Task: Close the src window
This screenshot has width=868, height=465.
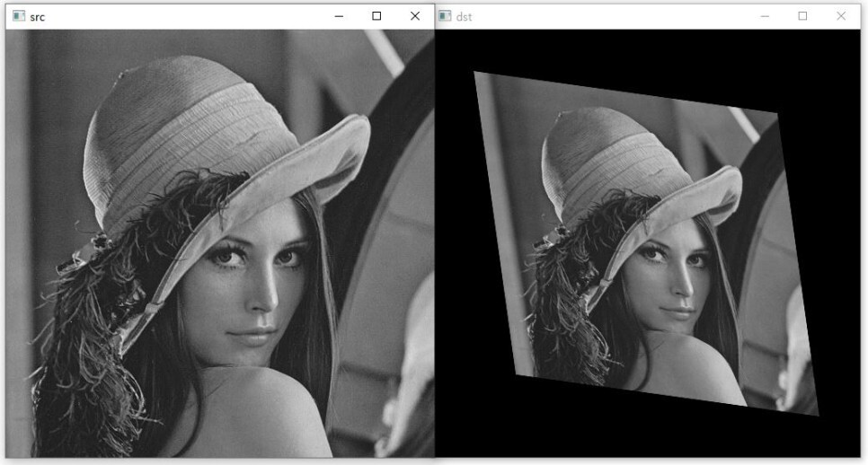Action: coord(415,16)
